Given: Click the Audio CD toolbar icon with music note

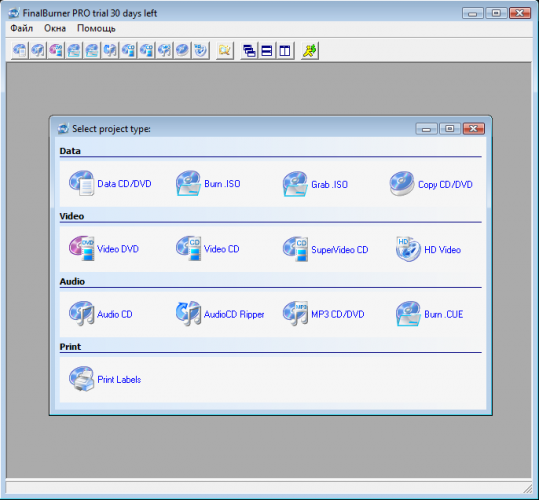Looking at the screenshot, I should click(x=38, y=51).
